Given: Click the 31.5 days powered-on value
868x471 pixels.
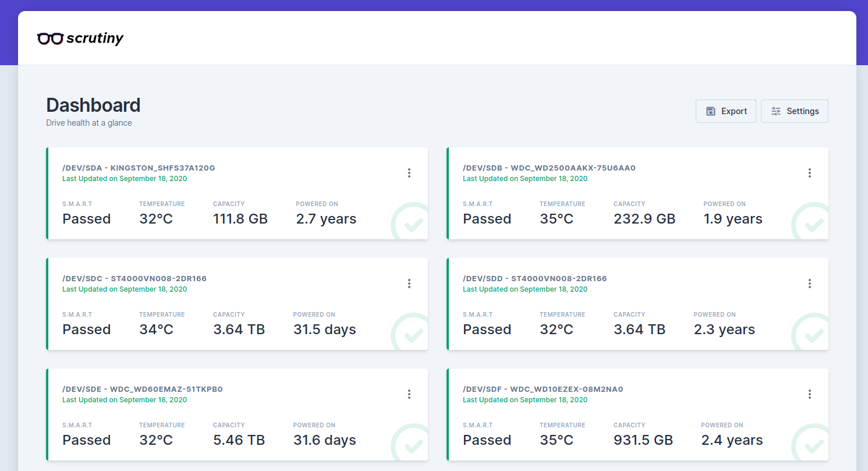Looking at the screenshot, I should (x=325, y=330).
